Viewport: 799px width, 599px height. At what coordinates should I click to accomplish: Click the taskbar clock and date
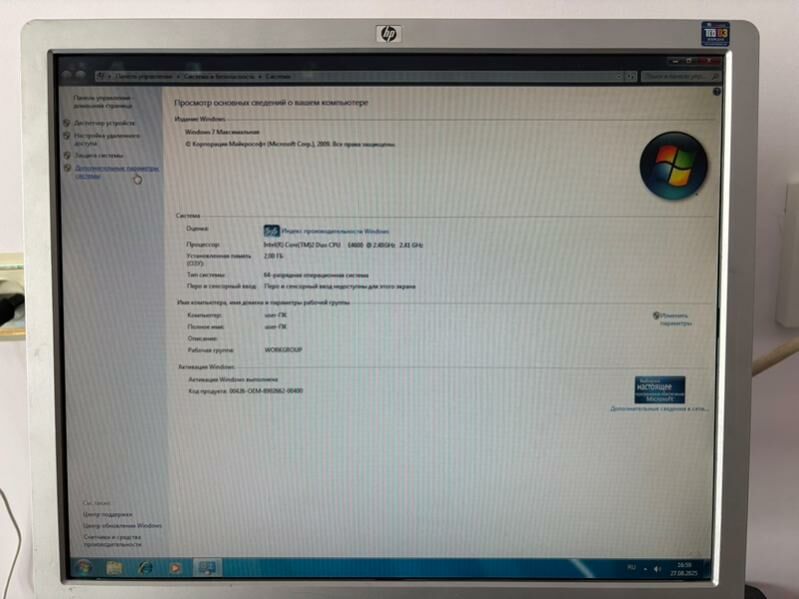pyautogui.click(x=684, y=569)
